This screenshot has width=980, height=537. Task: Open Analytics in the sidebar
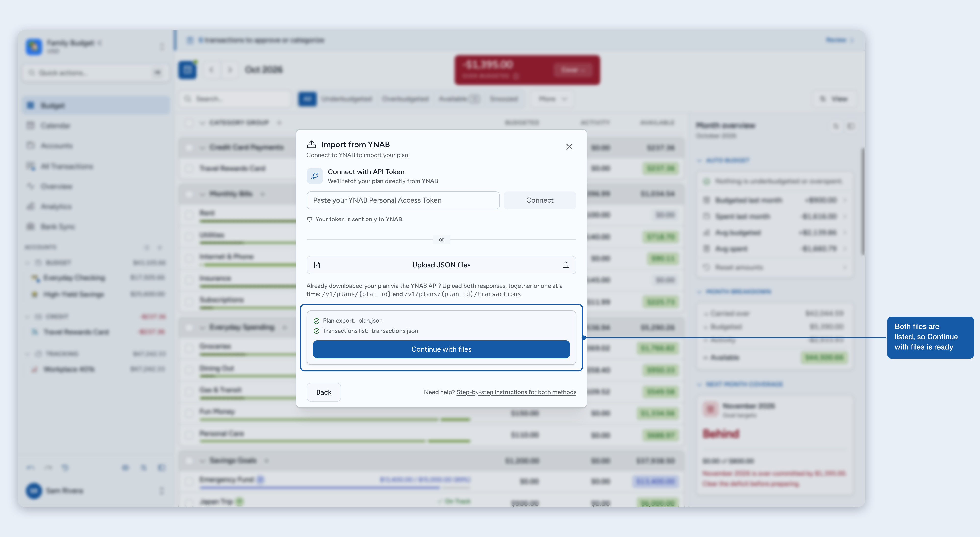coord(96,207)
